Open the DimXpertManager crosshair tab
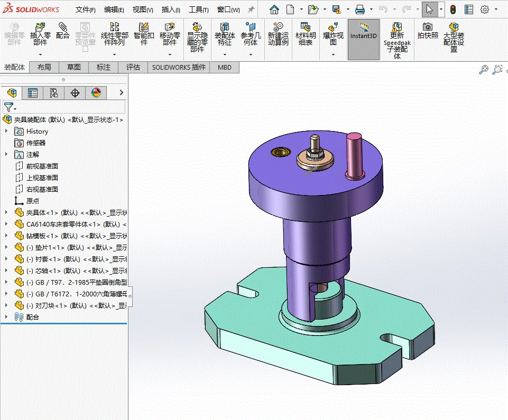The width and height of the screenshot is (508, 420). [75, 93]
